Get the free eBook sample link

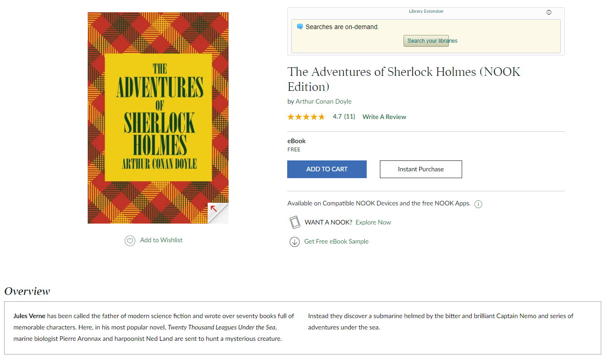click(x=336, y=241)
